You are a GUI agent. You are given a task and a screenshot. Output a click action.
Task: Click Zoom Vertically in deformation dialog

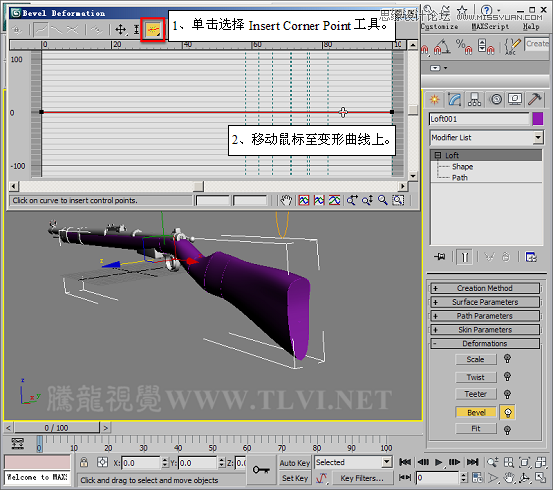(x=367, y=200)
